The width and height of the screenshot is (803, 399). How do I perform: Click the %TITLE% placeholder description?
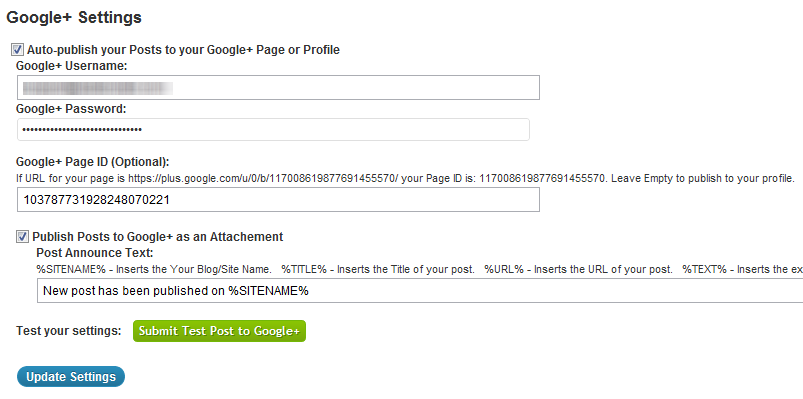tap(378, 269)
